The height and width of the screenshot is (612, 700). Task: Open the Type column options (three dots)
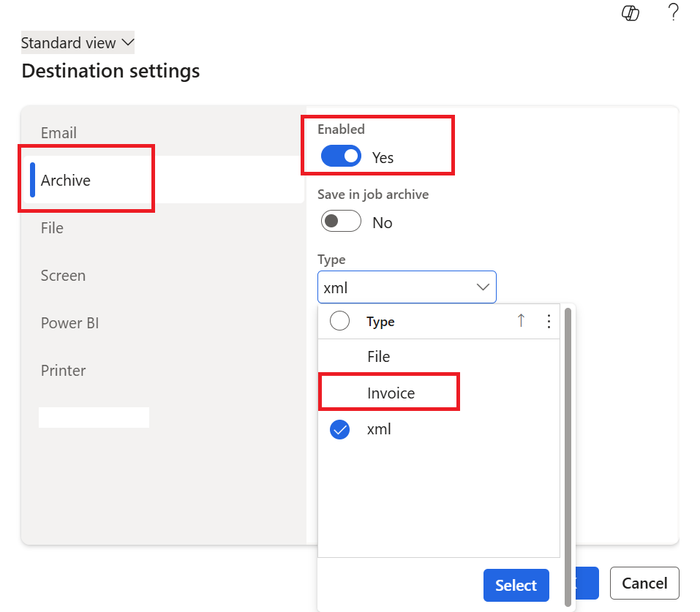(549, 321)
